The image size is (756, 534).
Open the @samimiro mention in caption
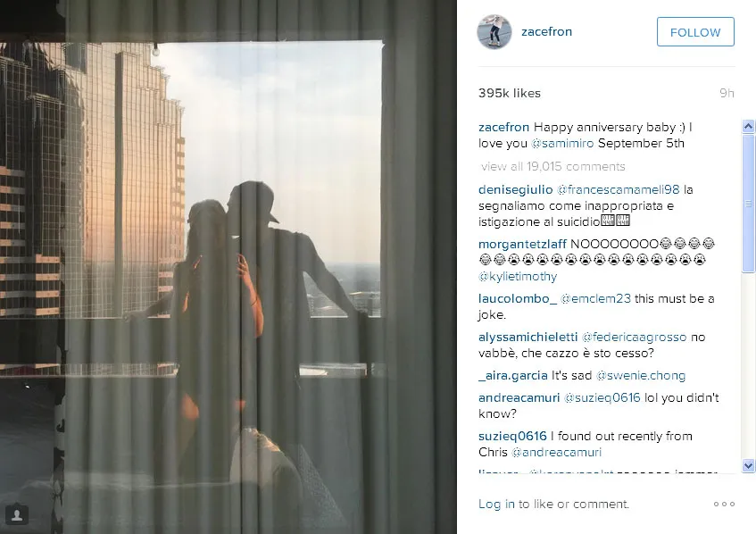[562, 143]
